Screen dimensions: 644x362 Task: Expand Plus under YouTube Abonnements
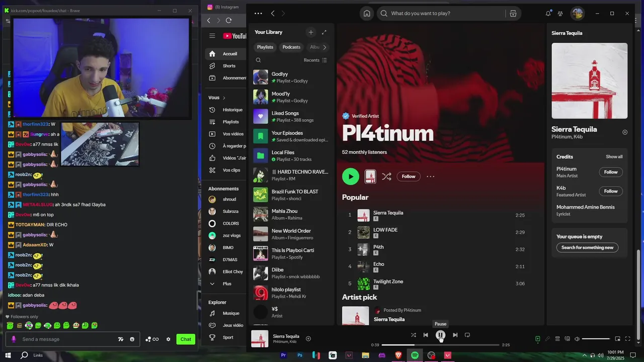pyautogui.click(x=225, y=284)
